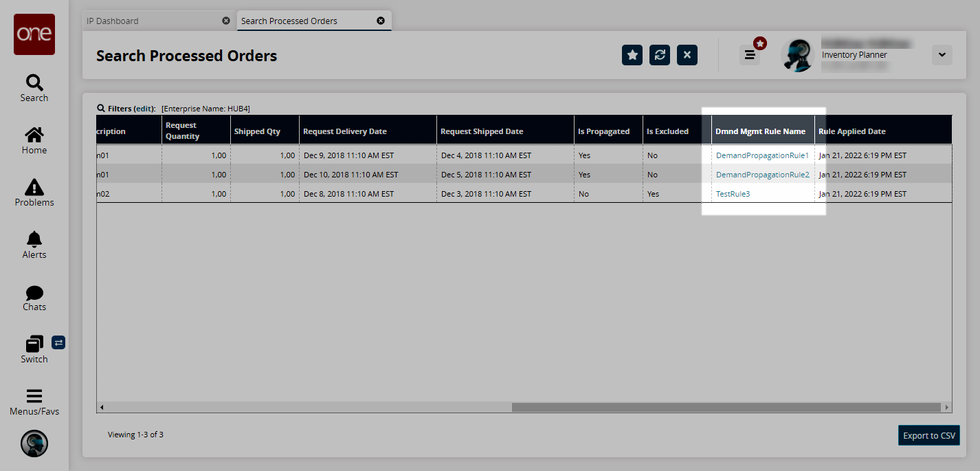The width and height of the screenshot is (980, 471).
Task: Click the round avatar at sidebar bottom
Action: (34, 443)
